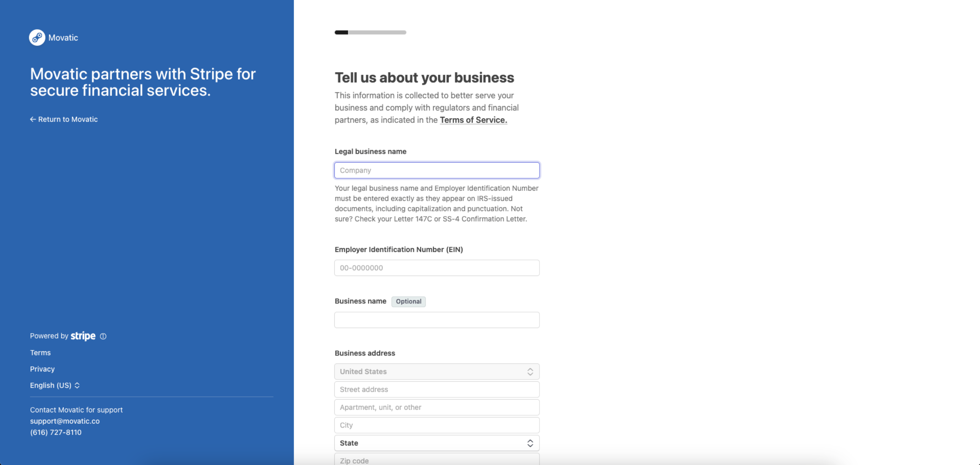The image size is (980, 465).
Task: Click support@movatic.co email link
Action: [65, 421]
